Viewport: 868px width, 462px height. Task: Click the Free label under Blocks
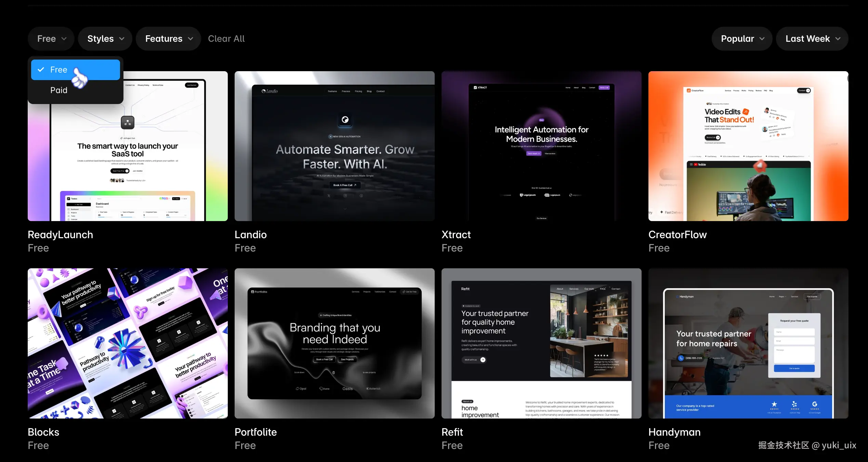coord(38,446)
